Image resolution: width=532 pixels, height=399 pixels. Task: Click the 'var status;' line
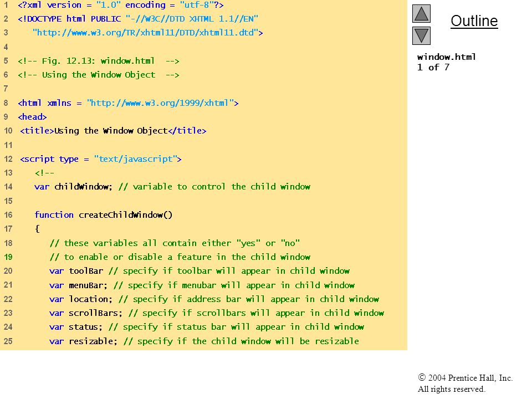(x=206, y=327)
